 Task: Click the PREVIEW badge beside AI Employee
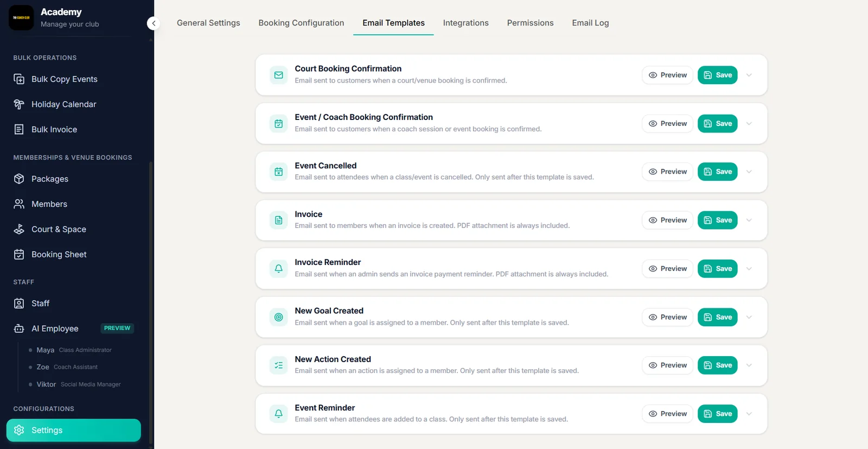(x=117, y=328)
